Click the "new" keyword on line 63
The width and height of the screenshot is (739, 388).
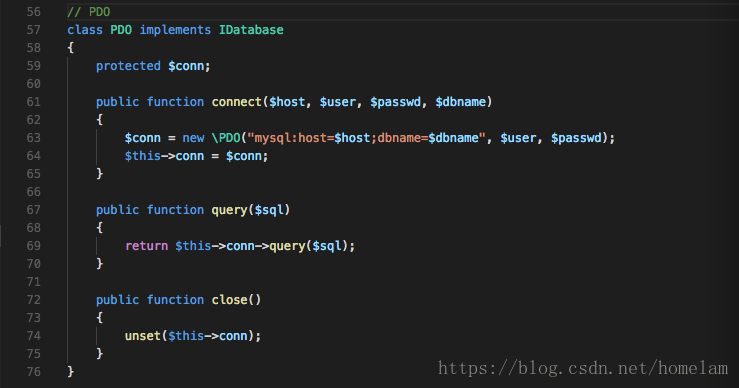pos(193,138)
